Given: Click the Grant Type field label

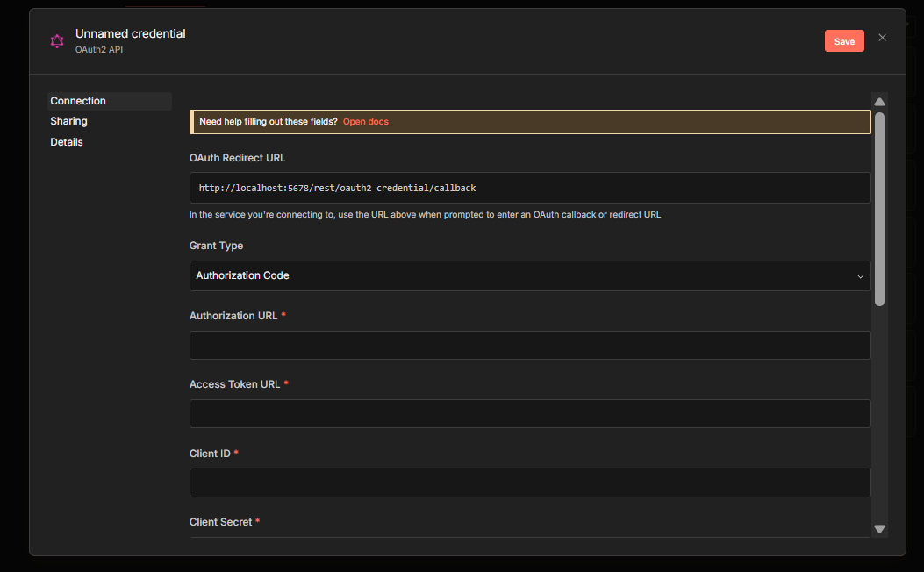Looking at the screenshot, I should click(217, 246).
